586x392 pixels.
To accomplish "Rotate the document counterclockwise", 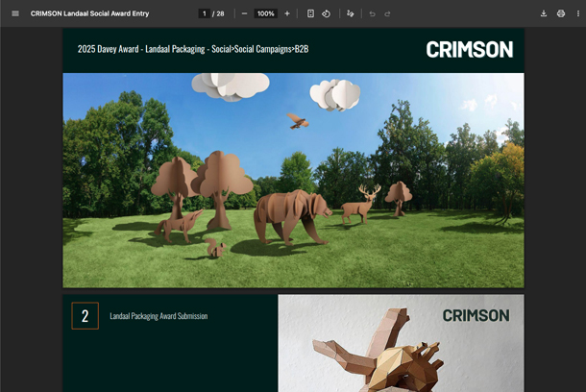I will [x=326, y=13].
